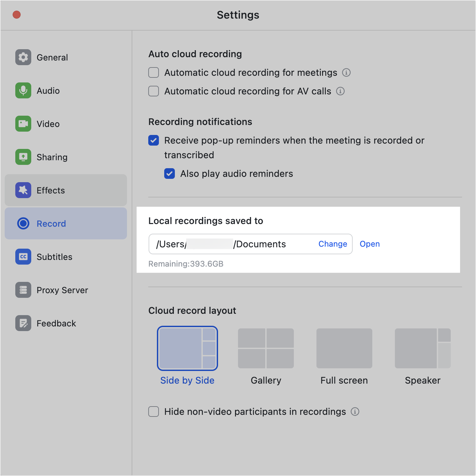Image resolution: width=476 pixels, height=476 pixels.
Task: Pick the Speaker layout thumbnail
Action: tap(423, 348)
